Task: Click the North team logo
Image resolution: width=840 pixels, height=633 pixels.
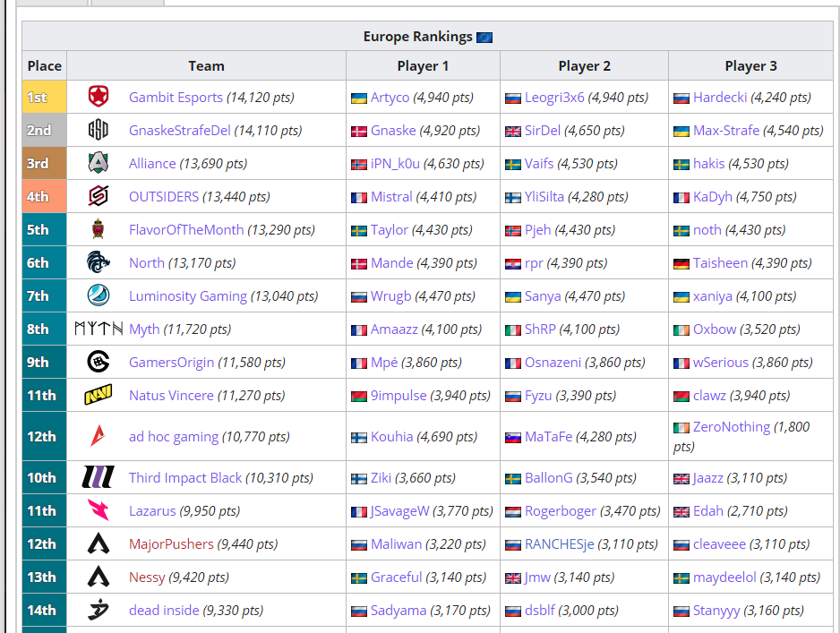Action: pyautogui.click(x=99, y=262)
